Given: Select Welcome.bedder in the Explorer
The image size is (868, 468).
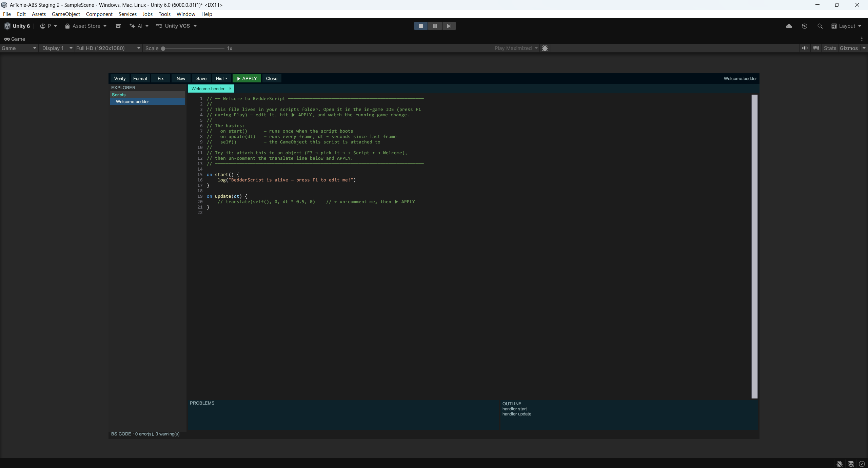Looking at the screenshot, I should coord(147,101).
